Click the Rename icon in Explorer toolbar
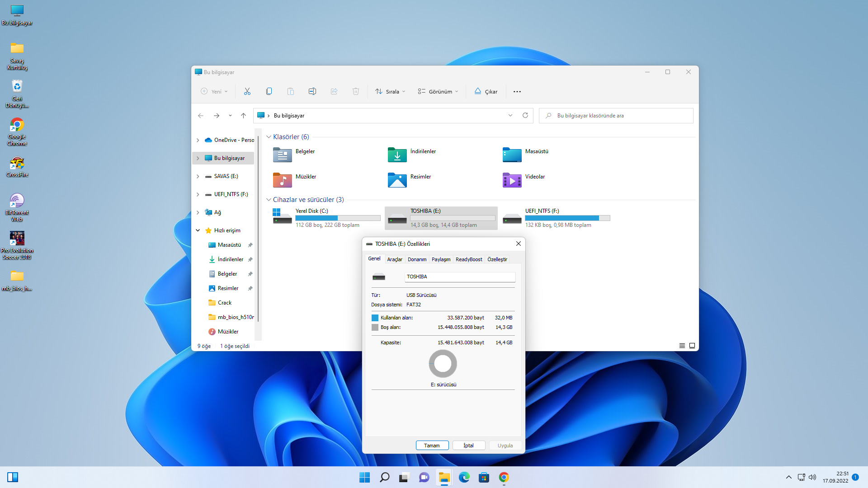The width and height of the screenshot is (868, 488). click(x=312, y=91)
